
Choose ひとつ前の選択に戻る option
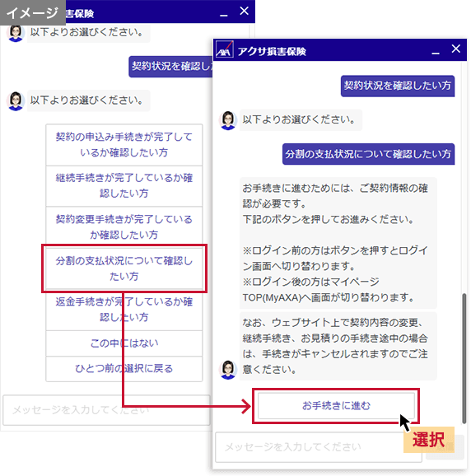[x=124, y=369]
